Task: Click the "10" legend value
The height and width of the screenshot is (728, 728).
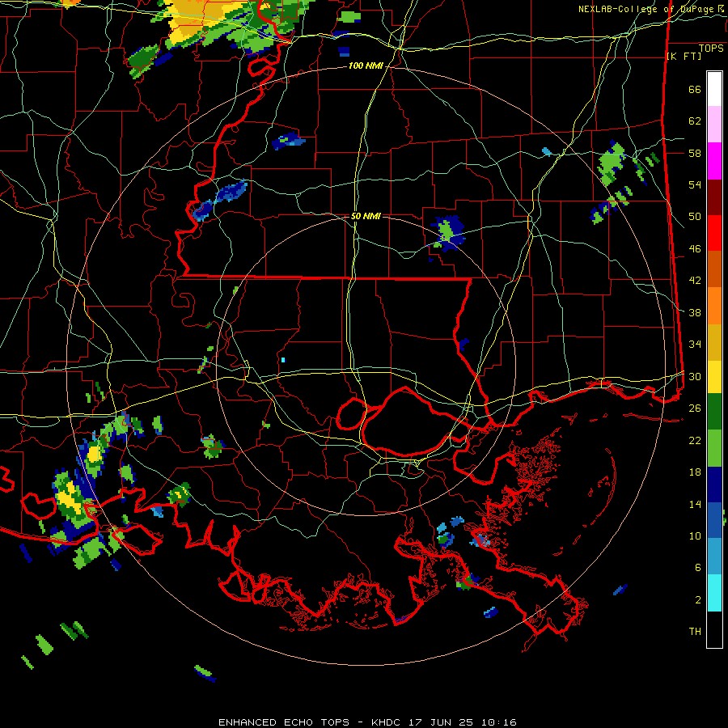Action: (695, 535)
